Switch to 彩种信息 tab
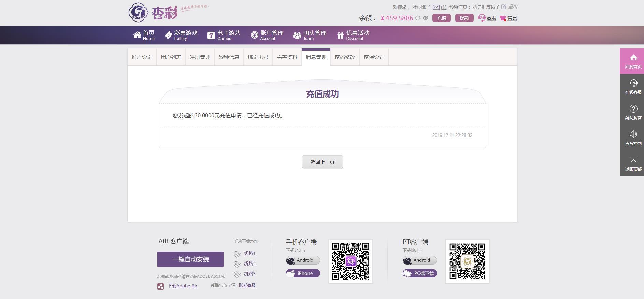644x299 pixels. coord(229,57)
